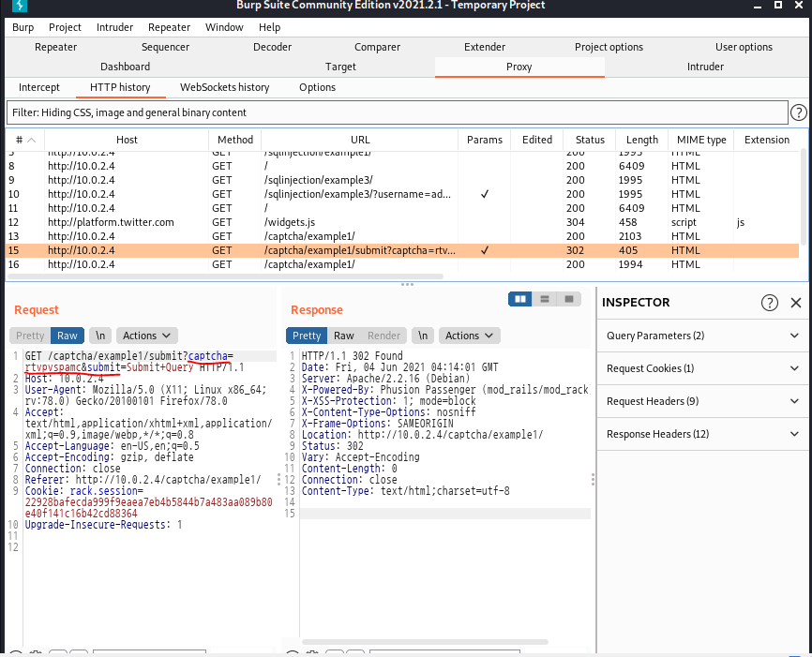Click the Location header line in Response

[422, 434]
